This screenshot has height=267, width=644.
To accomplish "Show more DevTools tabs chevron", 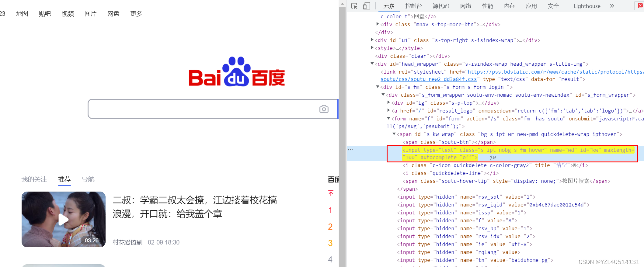I will [612, 6].
